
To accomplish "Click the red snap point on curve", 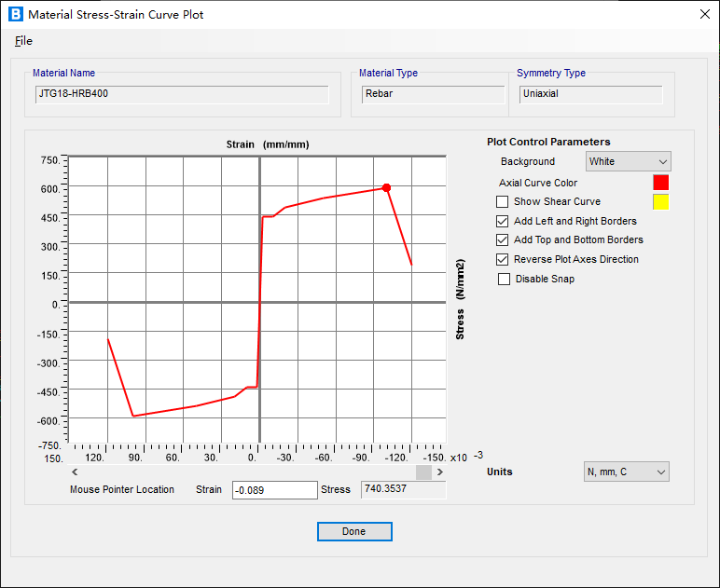I will click(x=387, y=187).
